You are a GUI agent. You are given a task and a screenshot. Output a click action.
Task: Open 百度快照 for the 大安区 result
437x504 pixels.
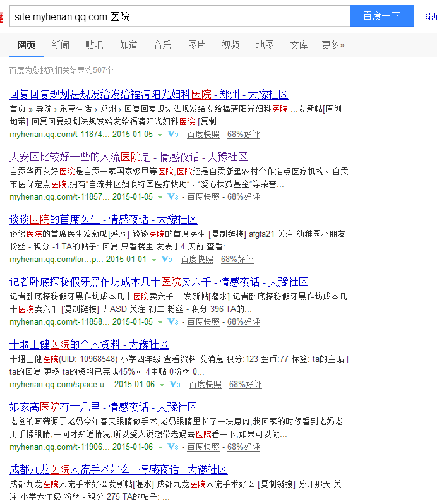203,196
